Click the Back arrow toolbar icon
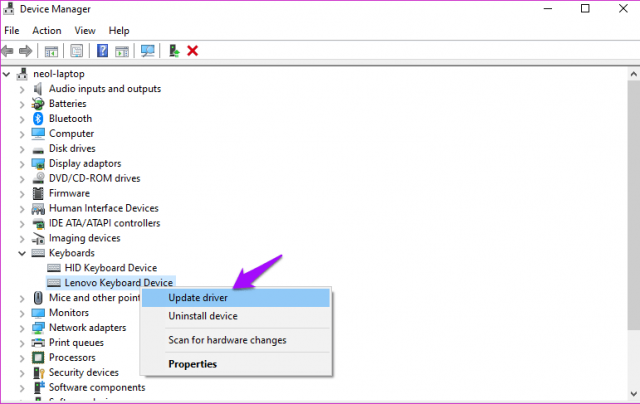The image size is (640, 404). pos(7,51)
